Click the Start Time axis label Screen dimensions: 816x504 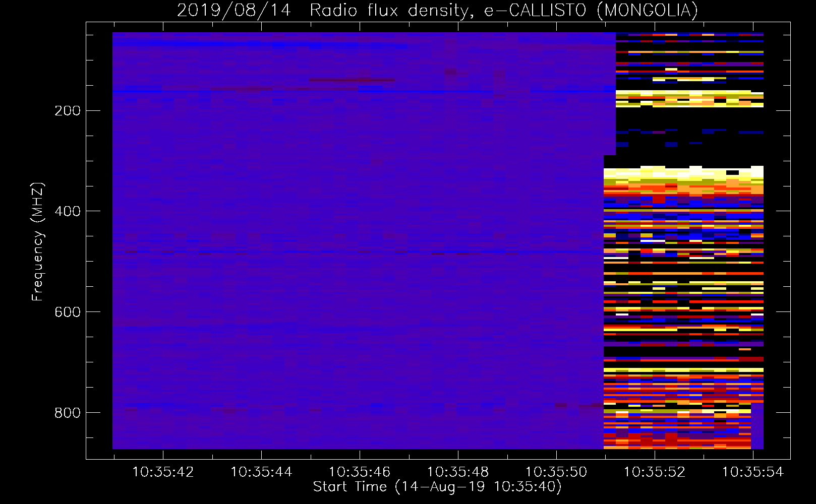click(x=437, y=487)
